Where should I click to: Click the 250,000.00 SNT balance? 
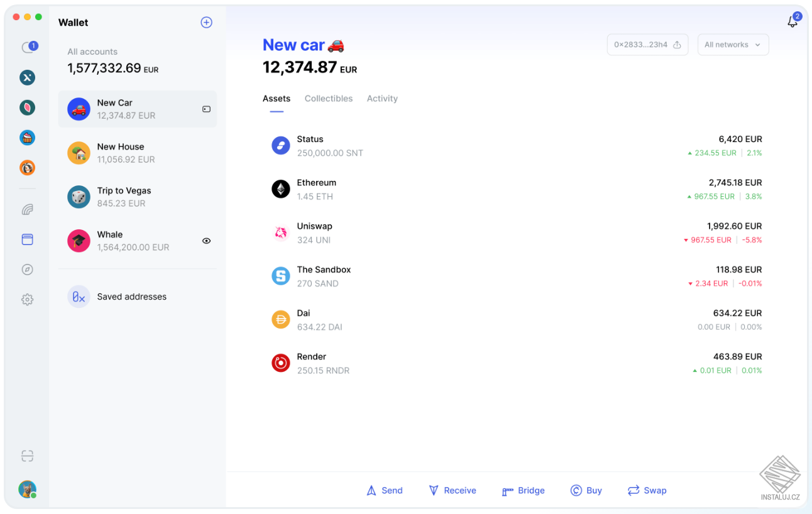[x=331, y=153]
